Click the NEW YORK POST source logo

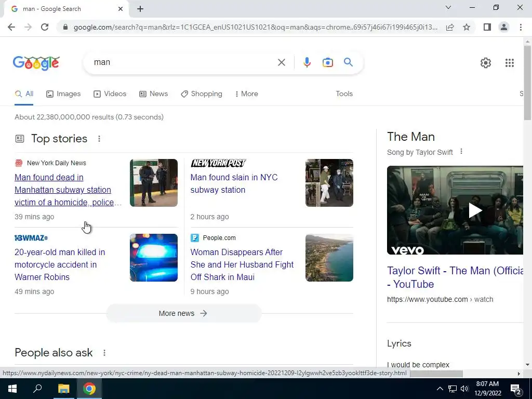click(x=218, y=163)
